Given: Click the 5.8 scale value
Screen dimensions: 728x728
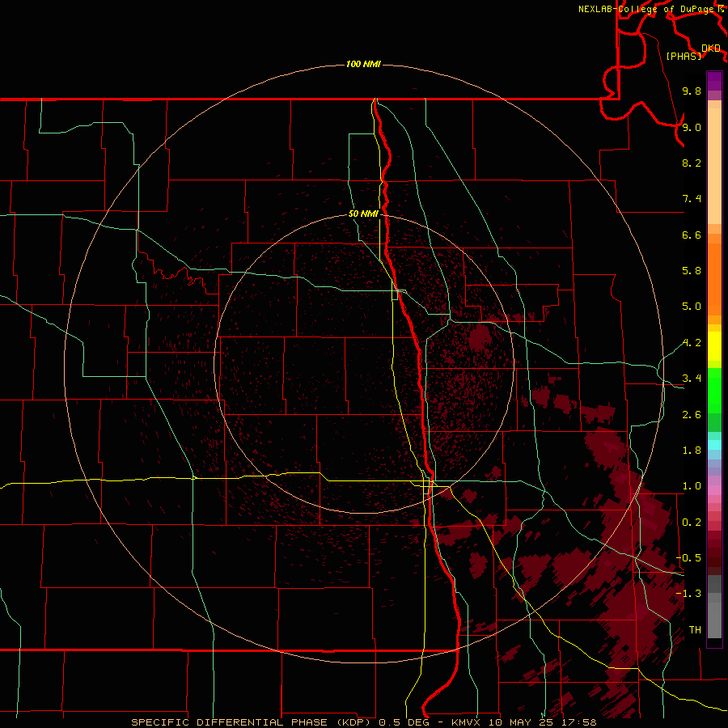Looking at the screenshot, I should (692, 271).
